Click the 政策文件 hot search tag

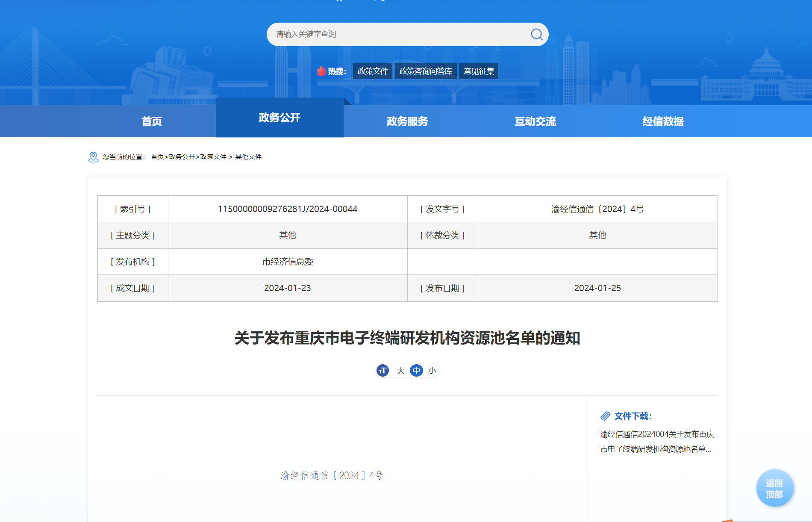(x=373, y=71)
